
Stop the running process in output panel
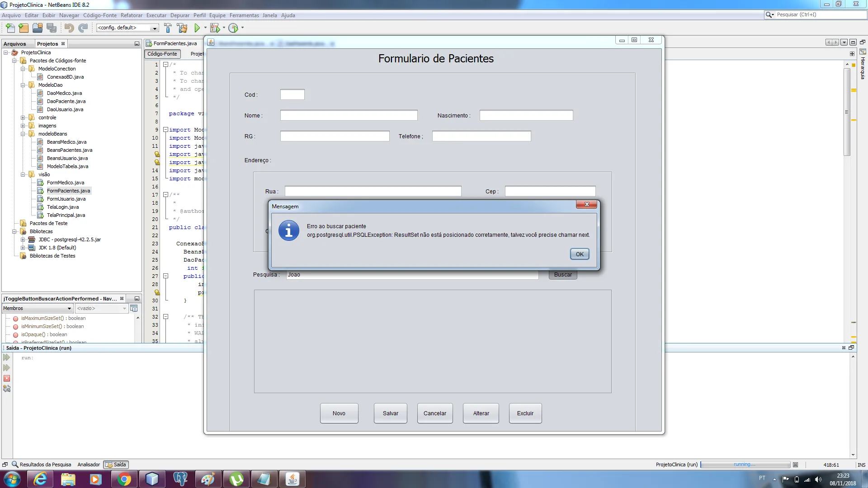pyautogui.click(x=7, y=378)
